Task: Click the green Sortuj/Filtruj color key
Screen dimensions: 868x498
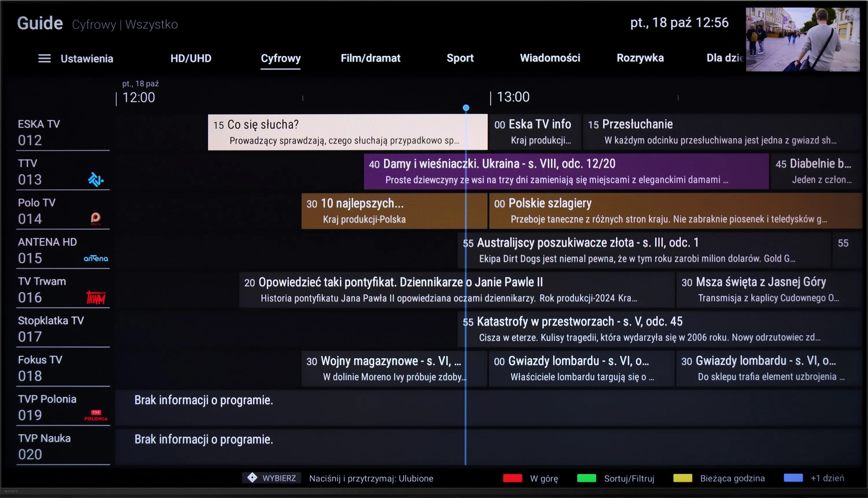Action: 586,478
